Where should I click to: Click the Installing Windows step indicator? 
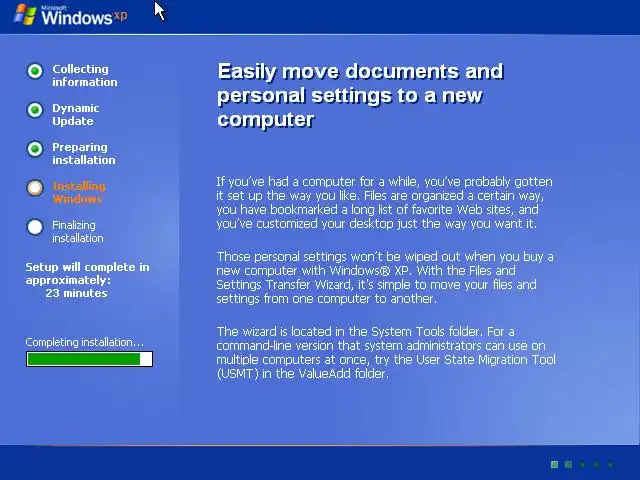(35, 188)
